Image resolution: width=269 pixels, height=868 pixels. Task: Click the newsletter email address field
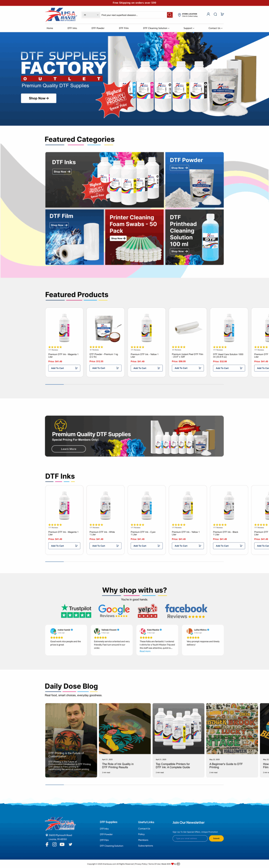coord(190,838)
